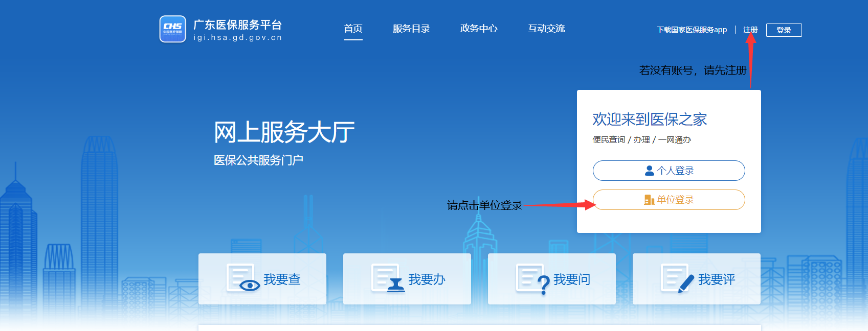Open the 我要评 pencil icon
This screenshot has height=331, width=868.
click(x=677, y=278)
